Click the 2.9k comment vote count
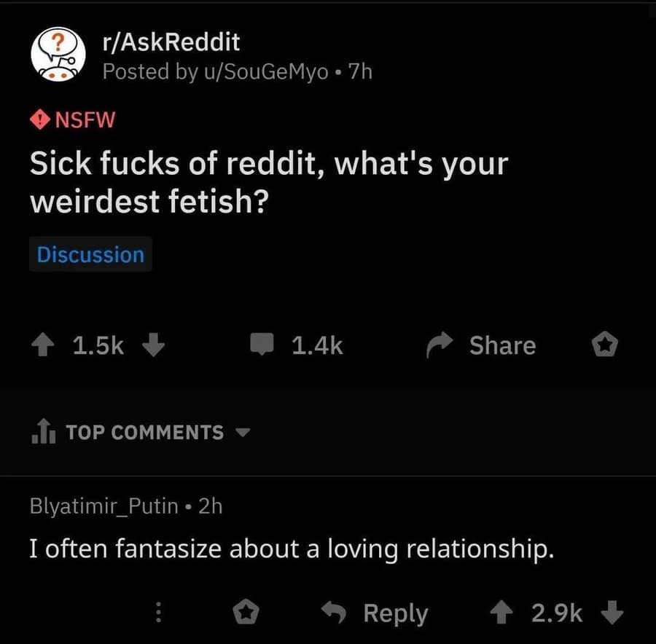Screen dimensions: 656x644 pyautogui.click(x=556, y=613)
